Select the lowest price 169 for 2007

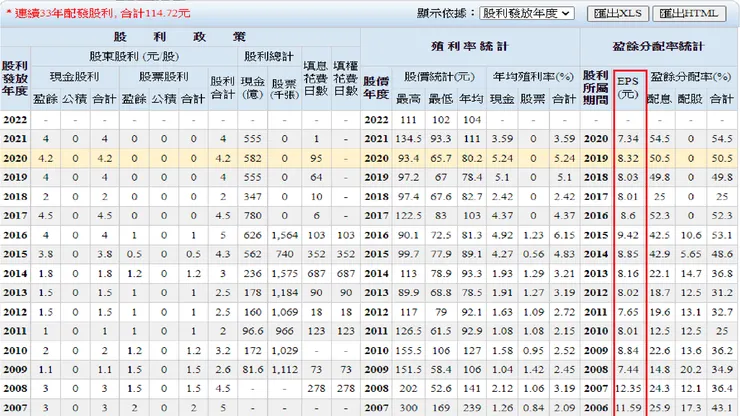tap(440, 408)
